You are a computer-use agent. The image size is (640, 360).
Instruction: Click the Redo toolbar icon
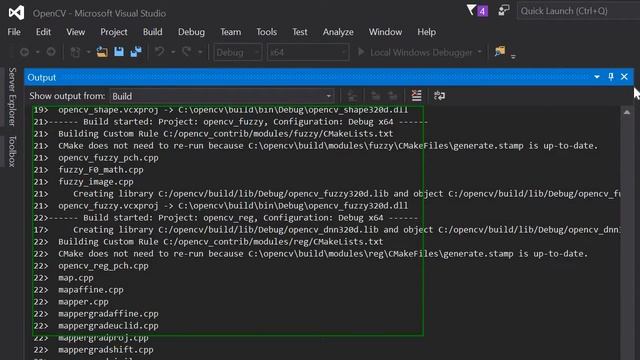(x=187, y=51)
